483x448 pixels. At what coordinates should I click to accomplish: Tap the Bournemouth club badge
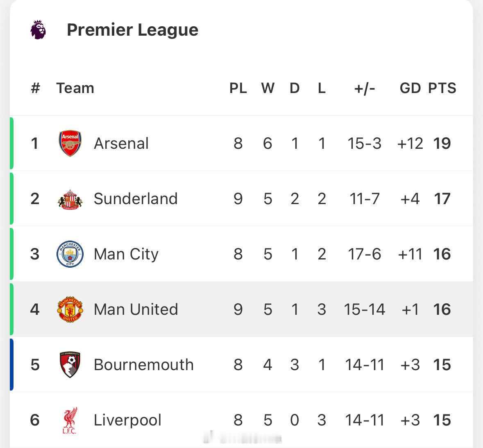tap(70, 364)
